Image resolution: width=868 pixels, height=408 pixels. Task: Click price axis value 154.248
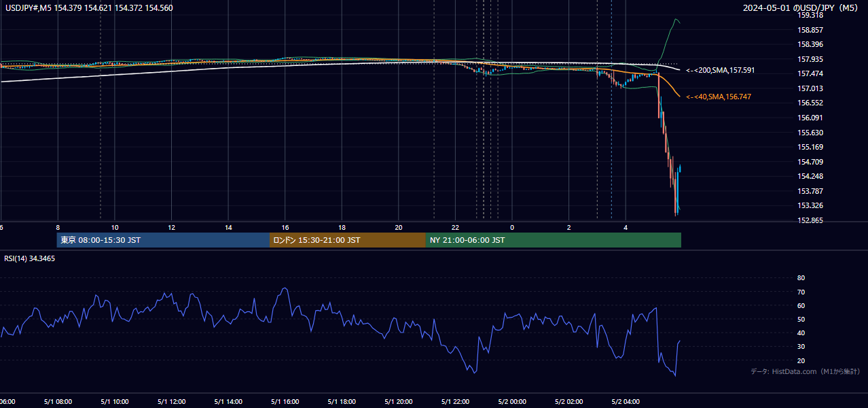tap(811, 176)
